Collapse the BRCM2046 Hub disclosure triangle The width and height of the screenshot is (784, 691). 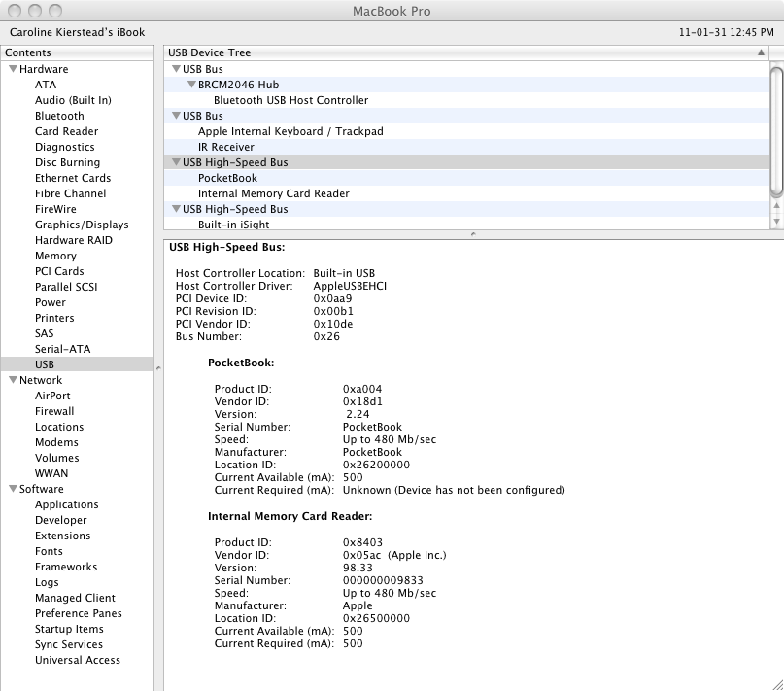[191, 85]
